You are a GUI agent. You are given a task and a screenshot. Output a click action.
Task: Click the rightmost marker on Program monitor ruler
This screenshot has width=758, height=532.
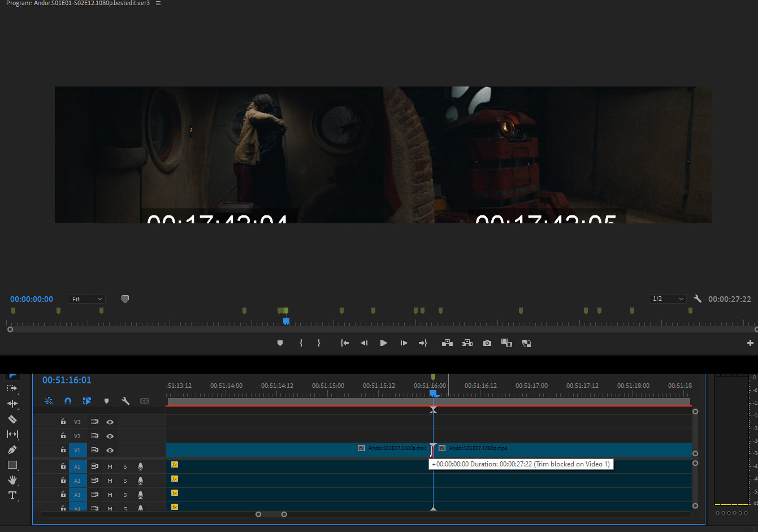pyautogui.click(x=690, y=311)
